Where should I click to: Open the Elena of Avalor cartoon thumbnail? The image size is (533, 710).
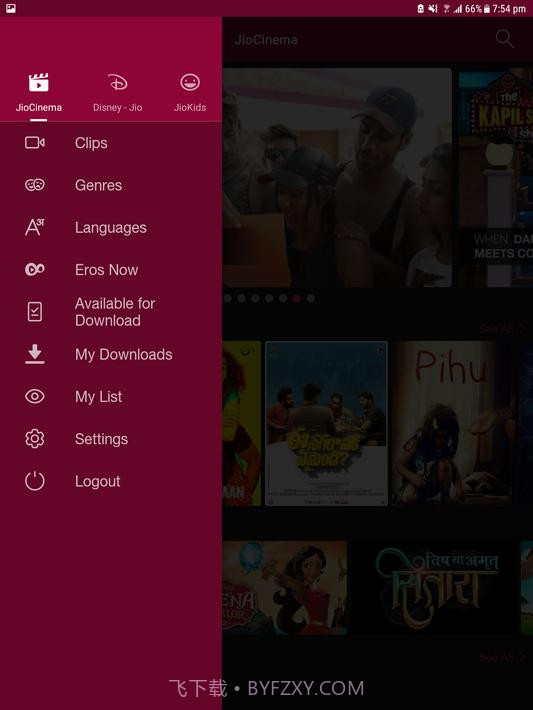(285, 587)
